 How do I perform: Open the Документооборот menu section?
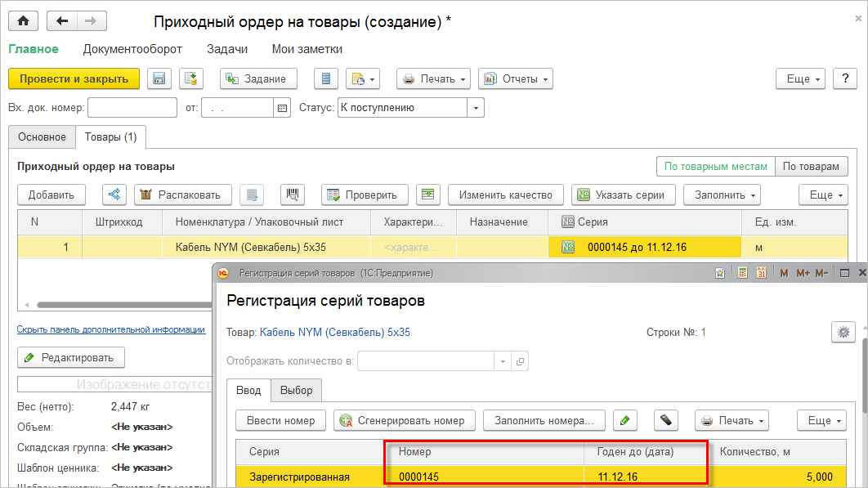[x=132, y=49]
